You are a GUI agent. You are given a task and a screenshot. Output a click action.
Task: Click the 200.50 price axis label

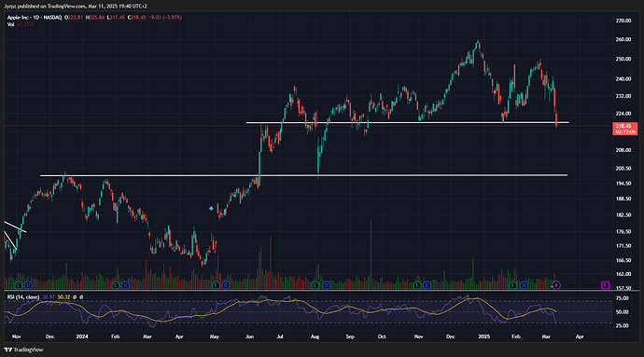pos(623,168)
